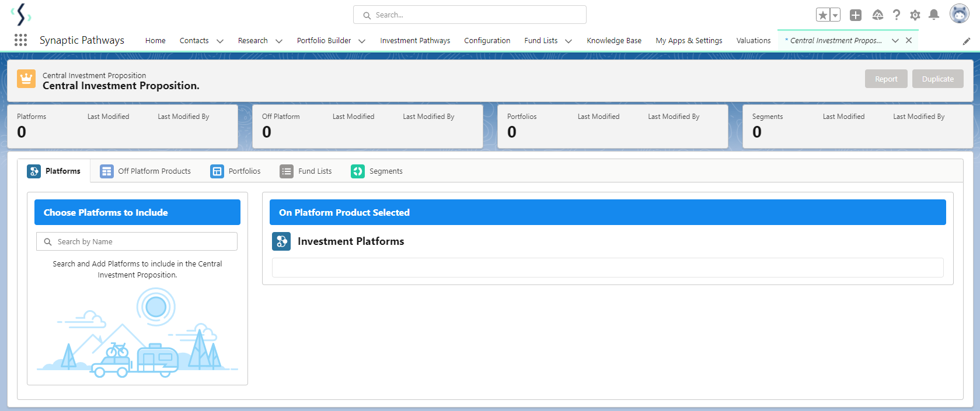Screen dimensions: 980x411
Task: Open the Fund Lists nav item
Action: pos(540,40)
